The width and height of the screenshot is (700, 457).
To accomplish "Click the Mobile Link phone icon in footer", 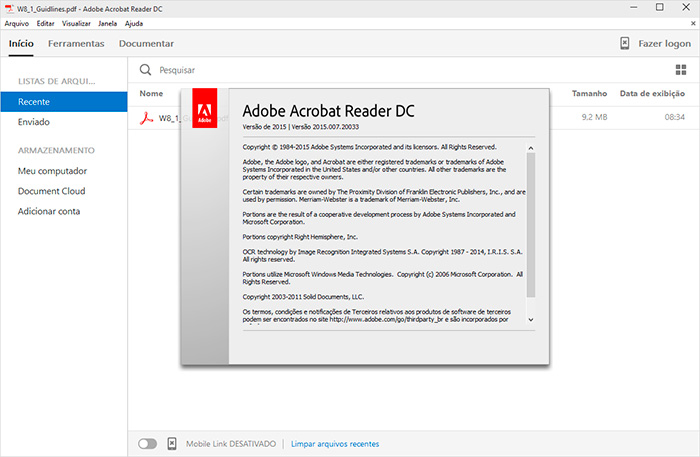I will [x=172, y=444].
